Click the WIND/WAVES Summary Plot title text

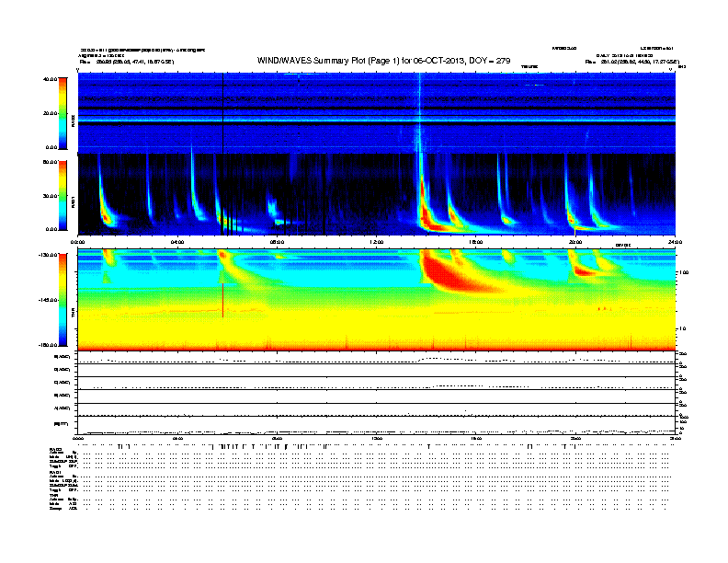point(383,61)
